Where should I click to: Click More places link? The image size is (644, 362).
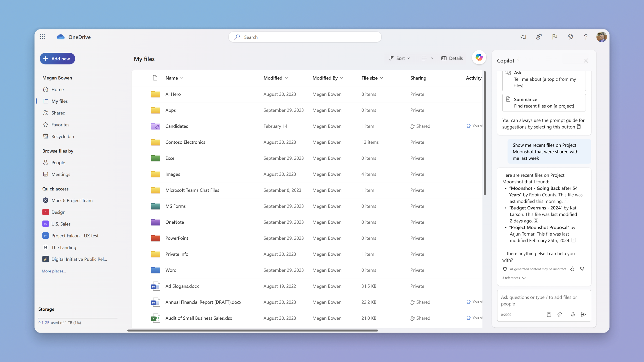point(53,271)
